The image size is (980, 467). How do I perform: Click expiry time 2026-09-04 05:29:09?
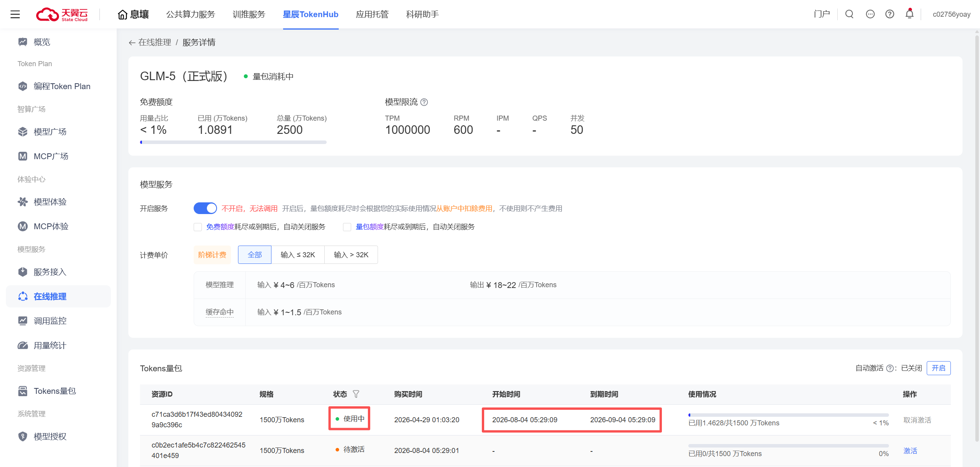(x=623, y=420)
